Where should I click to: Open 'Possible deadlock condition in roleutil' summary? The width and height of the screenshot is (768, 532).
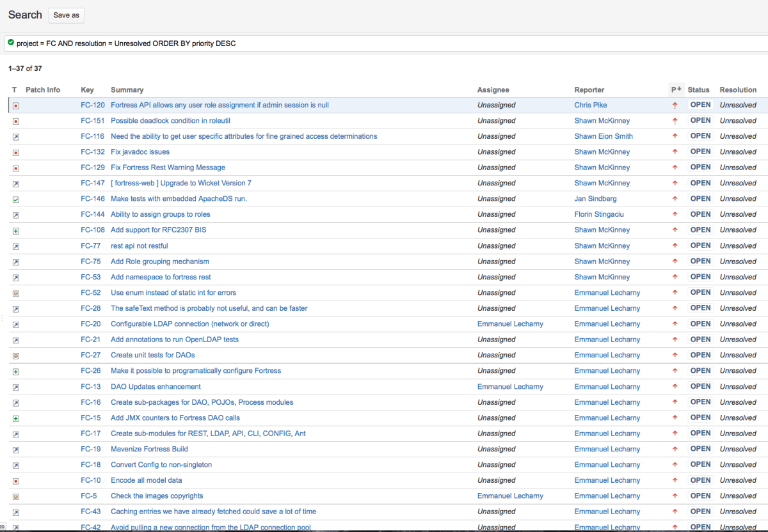coord(170,121)
